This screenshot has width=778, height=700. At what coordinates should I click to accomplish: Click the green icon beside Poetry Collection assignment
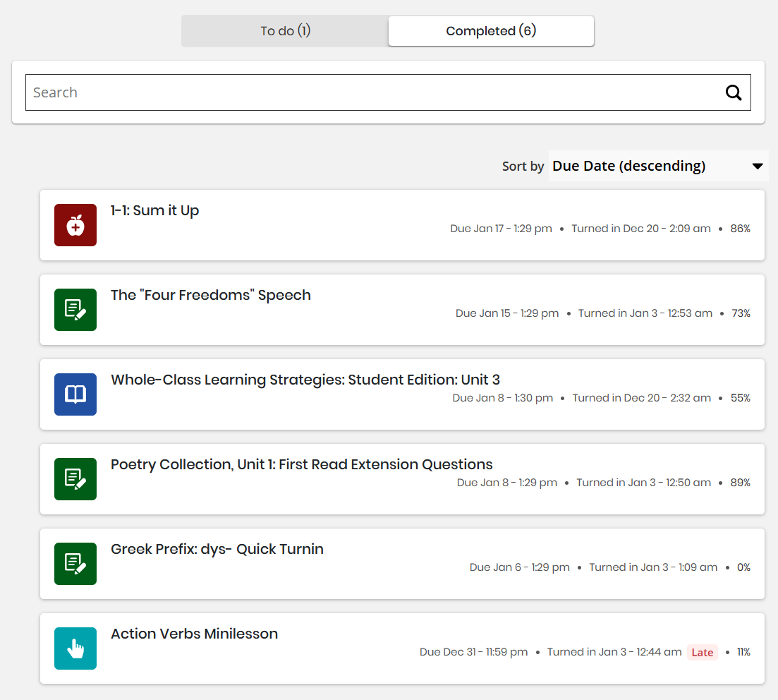[x=75, y=479]
